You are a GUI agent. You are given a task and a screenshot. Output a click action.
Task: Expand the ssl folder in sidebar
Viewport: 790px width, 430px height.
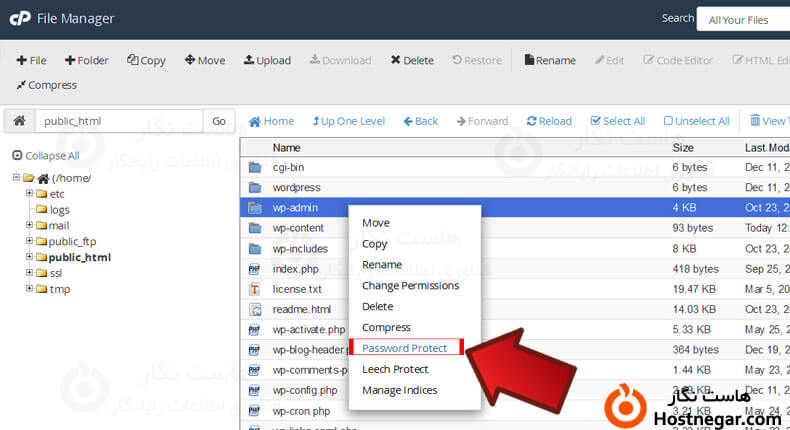point(30,273)
